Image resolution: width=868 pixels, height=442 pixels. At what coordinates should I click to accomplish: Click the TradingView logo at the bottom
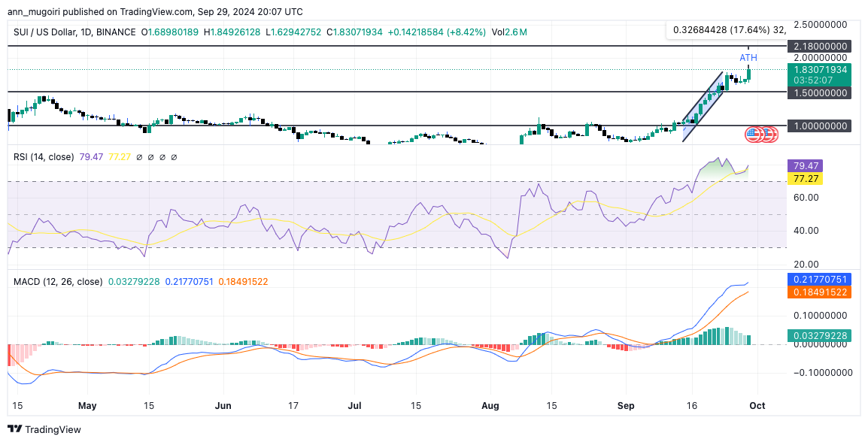(44, 429)
